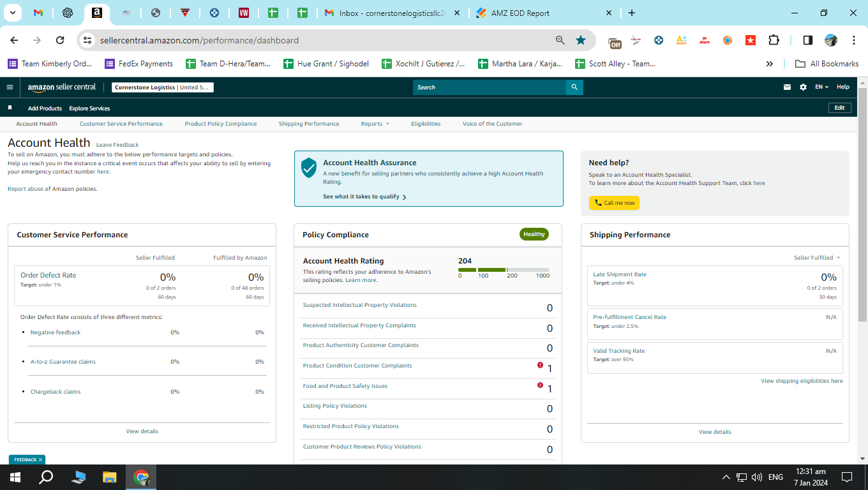
Task: Click the search magnifier button in Seller Central
Action: click(574, 87)
